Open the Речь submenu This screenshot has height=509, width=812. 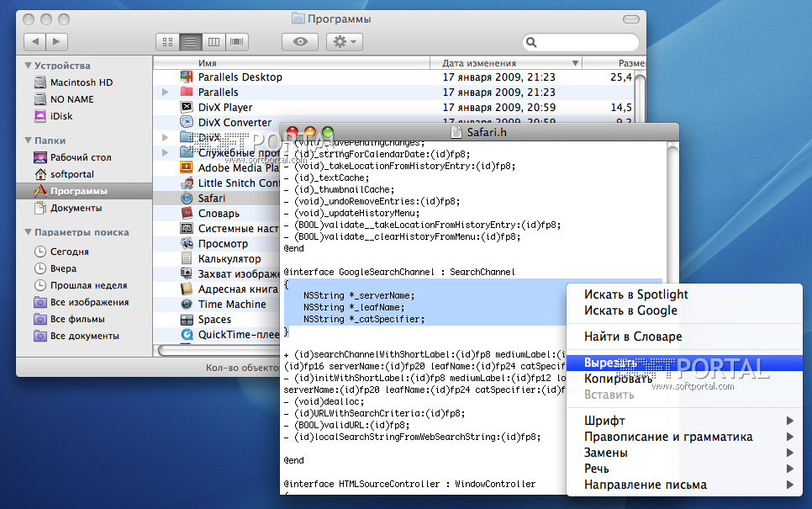point(684,469)
